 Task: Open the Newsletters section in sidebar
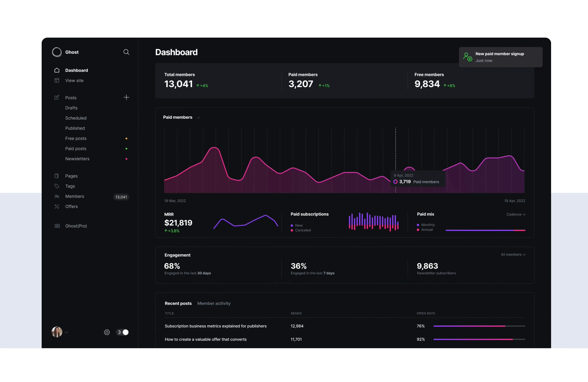pyautogui.click(x=77, y=159)
